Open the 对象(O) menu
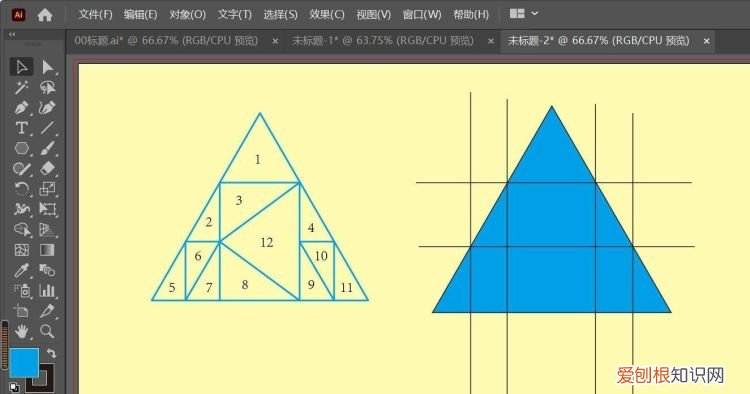This screenshot has width=750, height=394. click(x=187, y=14)
